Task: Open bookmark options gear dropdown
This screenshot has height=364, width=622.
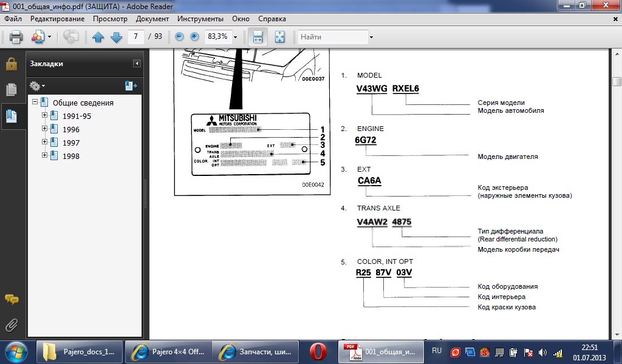Action: (x=37, y=86)
